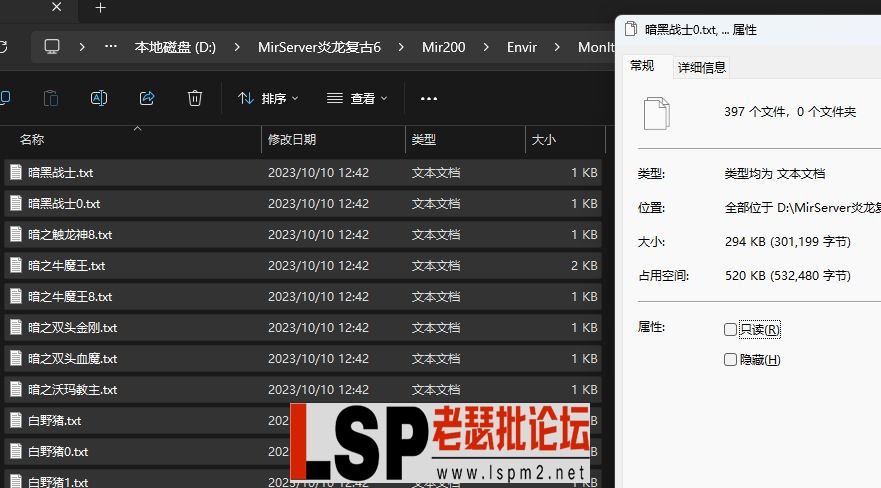This screenshot has height=488, width=881.
Task: Click the Delete trash icon
Action: click(194, 98)
